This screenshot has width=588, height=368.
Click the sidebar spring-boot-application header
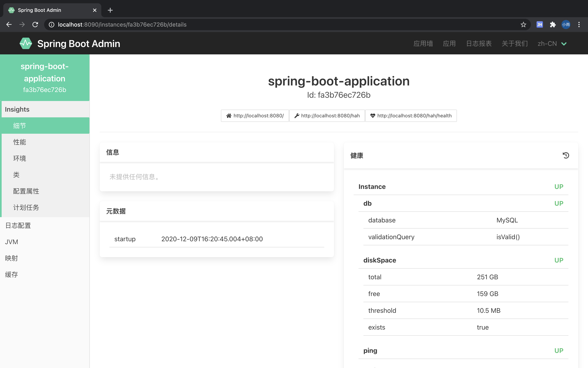pos(45,78)
